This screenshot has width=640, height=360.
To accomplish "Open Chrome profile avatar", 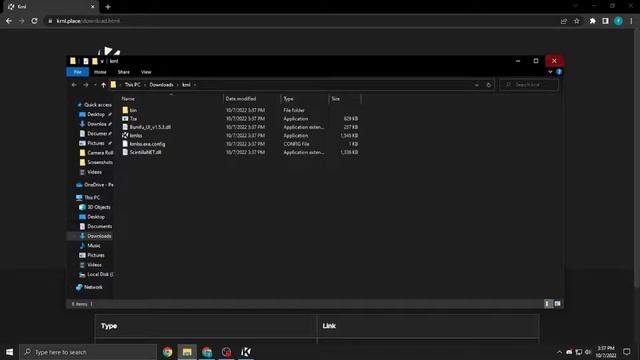I will coord(618,21).
